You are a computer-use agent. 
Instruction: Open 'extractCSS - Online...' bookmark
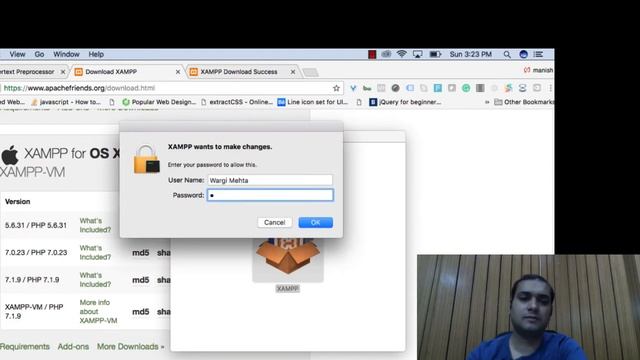237,102
